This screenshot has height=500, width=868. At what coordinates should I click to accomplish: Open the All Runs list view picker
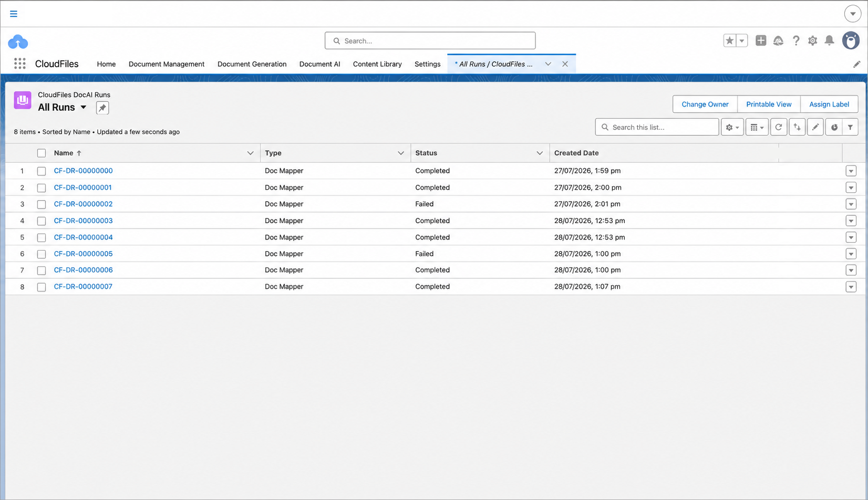point(83,107)
